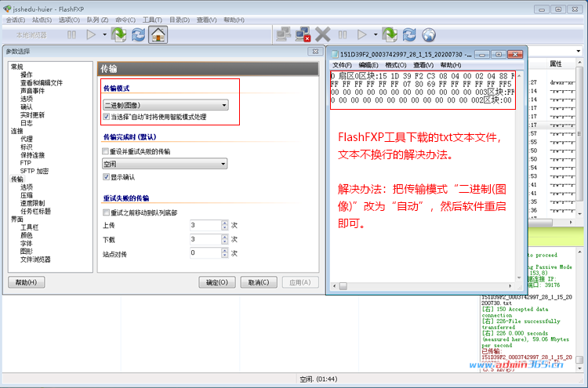This screenshot has width=588, height=388.
Task: Open the 选项(O) menu
Action: [x=69, y=20]
